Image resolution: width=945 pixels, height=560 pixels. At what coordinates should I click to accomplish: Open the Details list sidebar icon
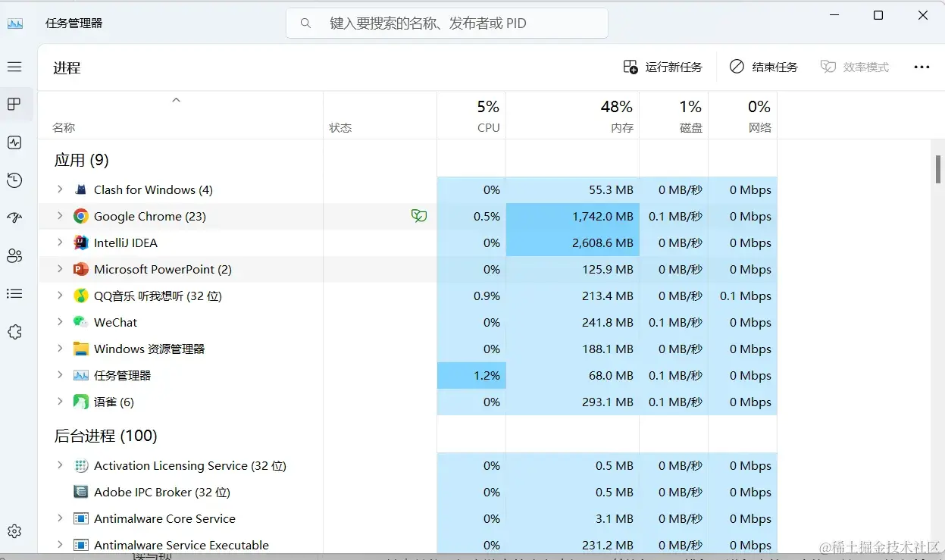[x=14, y=294]
